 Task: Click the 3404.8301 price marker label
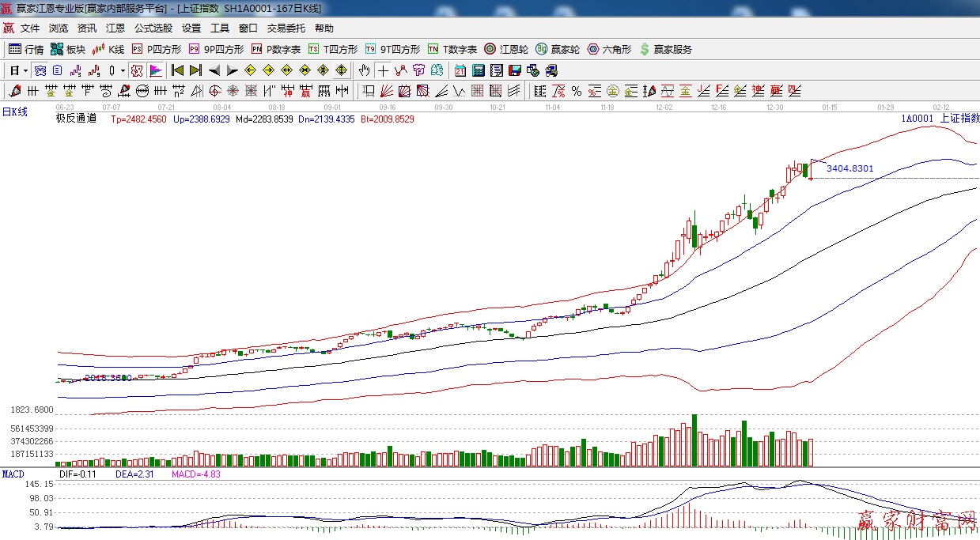point(849,168)
